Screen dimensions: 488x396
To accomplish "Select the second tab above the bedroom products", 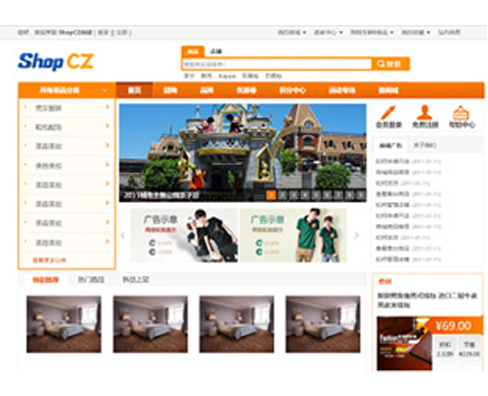I will 91,280.
